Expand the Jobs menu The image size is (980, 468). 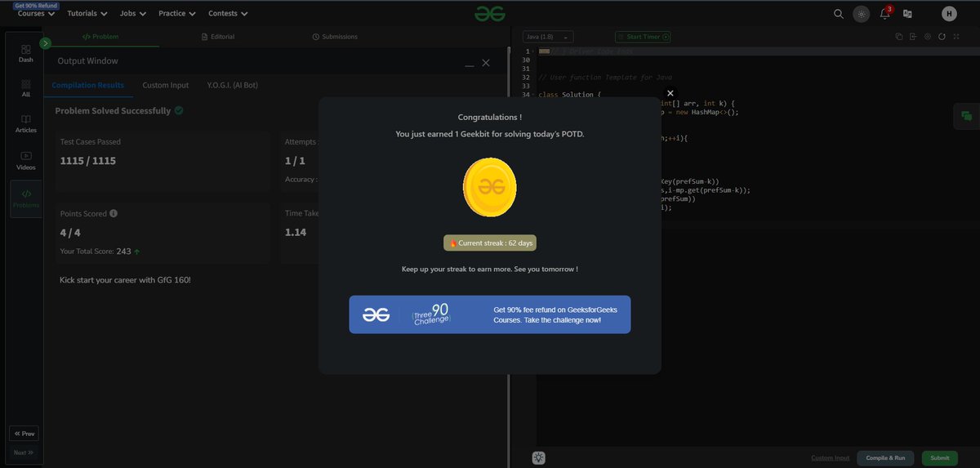[x=133, y=13]
